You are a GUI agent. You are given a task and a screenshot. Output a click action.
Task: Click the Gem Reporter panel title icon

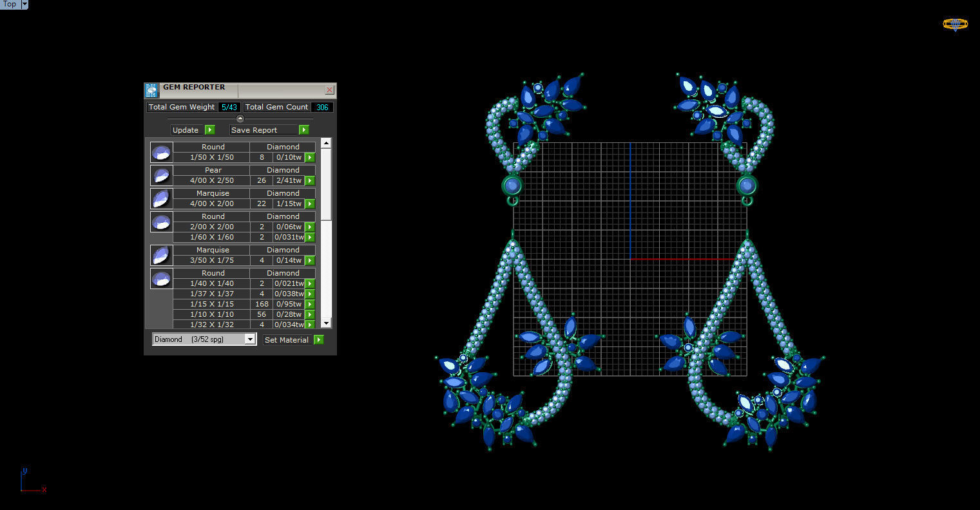point(151,90)
